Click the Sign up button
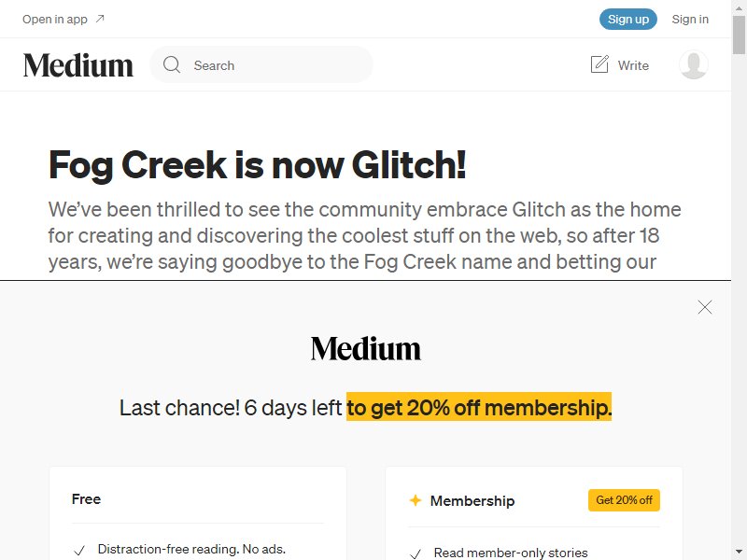 click(x=627, y=19)
